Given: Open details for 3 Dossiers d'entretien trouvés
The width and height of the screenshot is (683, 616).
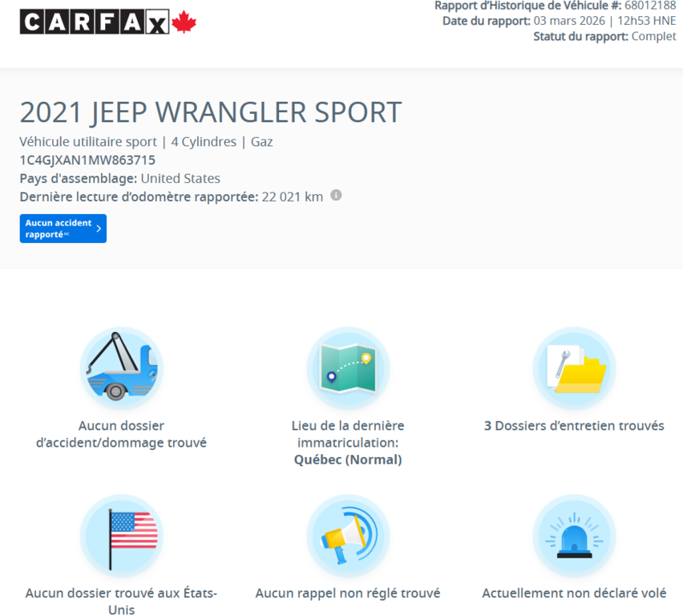Looking at the screenshot, I should [574, 426].
